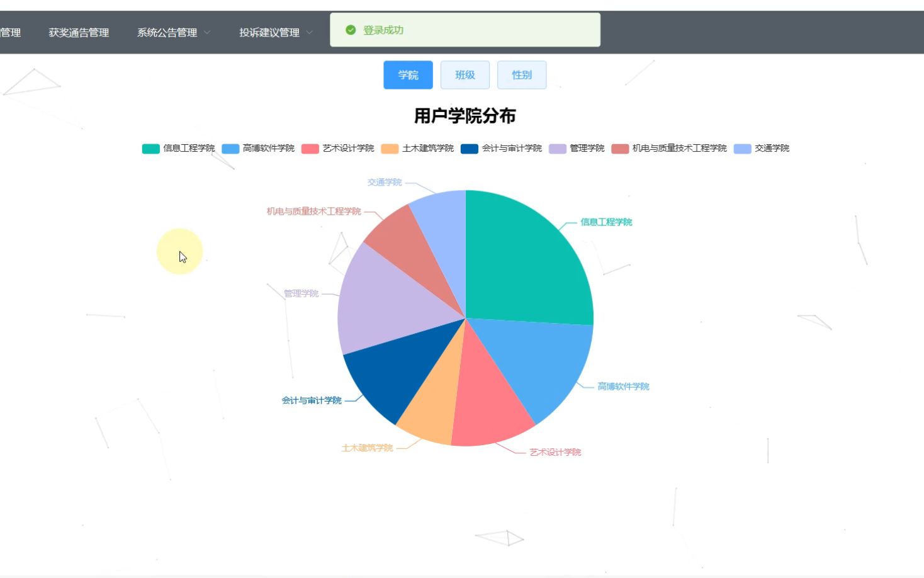This screenshot has height=578, width=924.
Task: Toggle the 管理学院 legend swatch
Action: 558,149
